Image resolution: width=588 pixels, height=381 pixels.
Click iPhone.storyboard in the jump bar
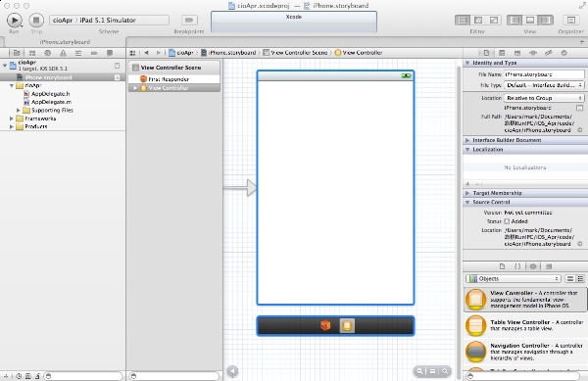coord(228,53)
